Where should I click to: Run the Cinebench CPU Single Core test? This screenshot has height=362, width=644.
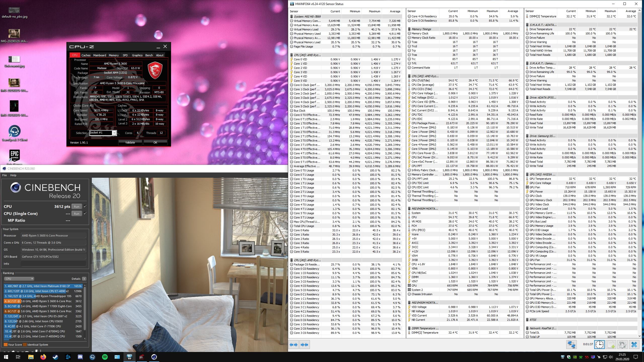coord(77,213)
